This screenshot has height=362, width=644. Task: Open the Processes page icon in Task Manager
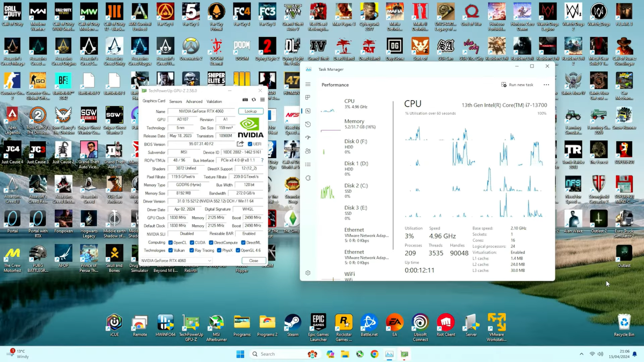click(308, 98)
